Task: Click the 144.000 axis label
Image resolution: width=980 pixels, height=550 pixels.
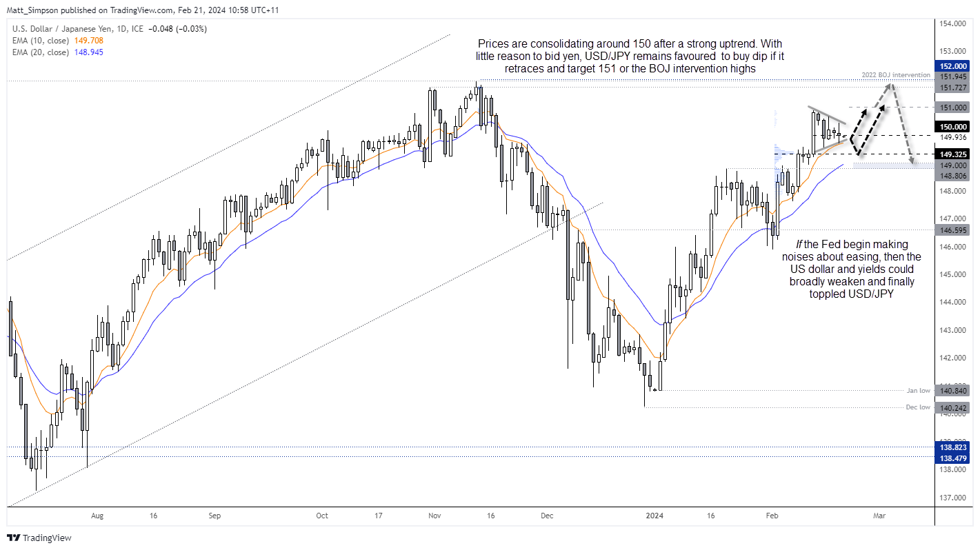Action: coord(952,302)
